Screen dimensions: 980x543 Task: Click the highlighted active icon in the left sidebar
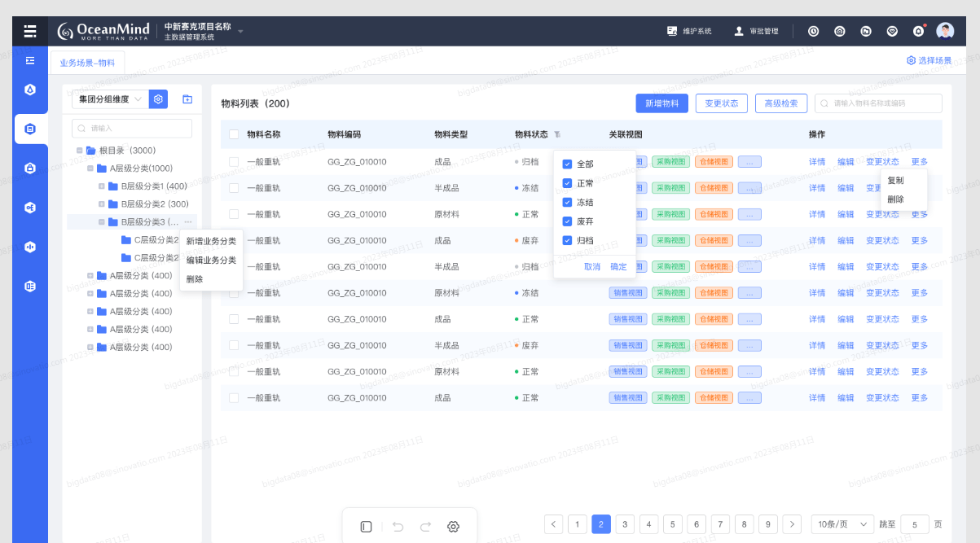pyautogui.click(x=30, y=129)
